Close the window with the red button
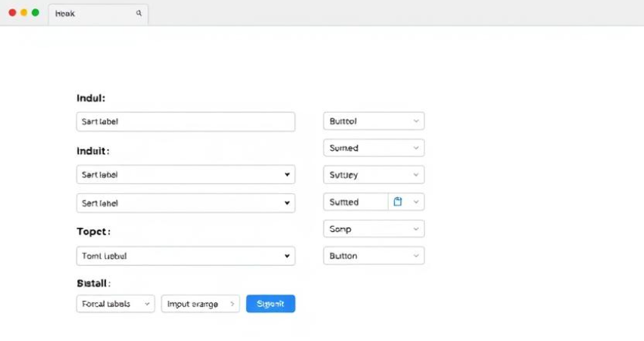Viewport: 644px width, 341px height. click(12, 13)
